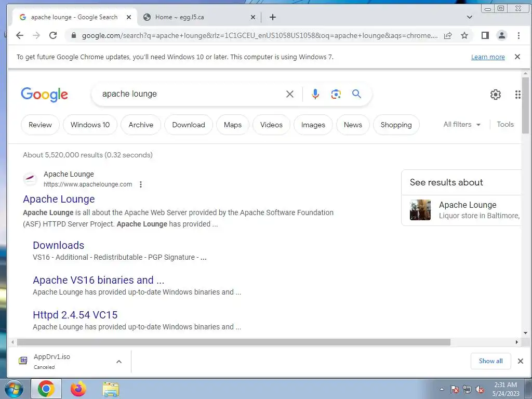The height and width of the screenshot is (399, 532).
Task: Reload the current page
Action: coord(53,35)
